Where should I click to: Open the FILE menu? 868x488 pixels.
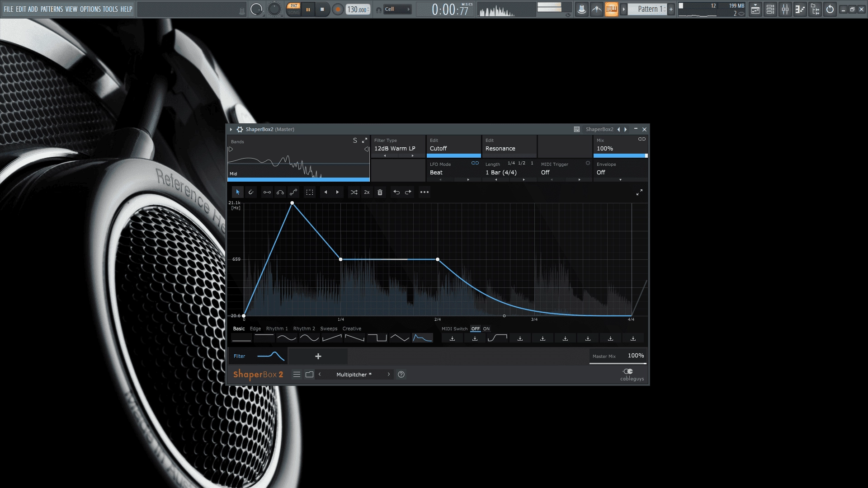(9, 9)
